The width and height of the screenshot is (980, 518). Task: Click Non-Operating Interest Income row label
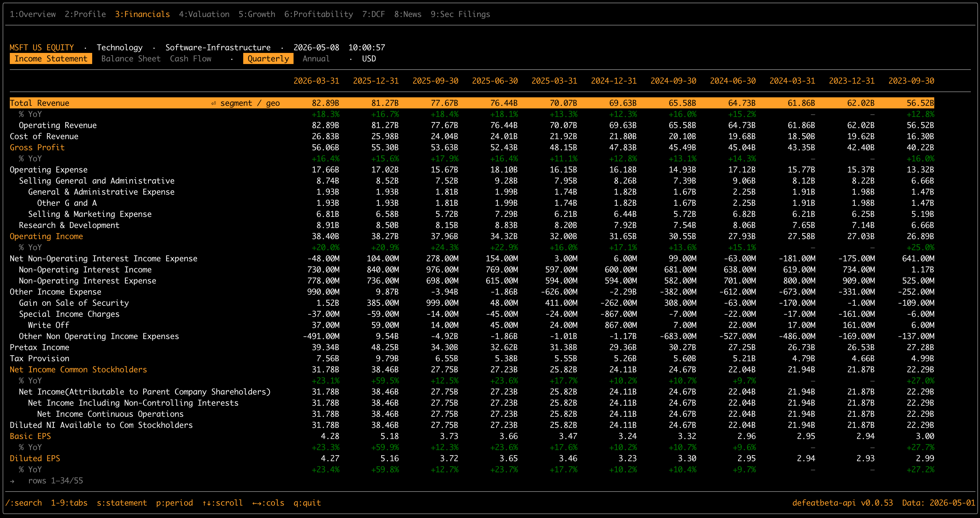[x=85, y=269]
